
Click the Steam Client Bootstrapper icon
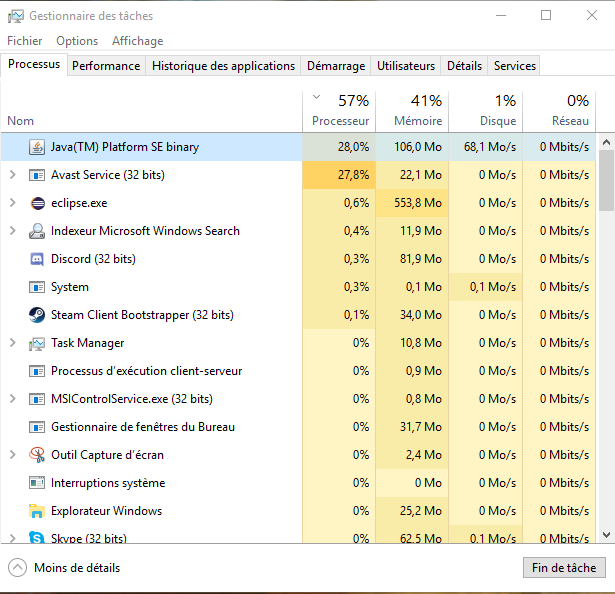pyautogui.click(x=37, y=315)
